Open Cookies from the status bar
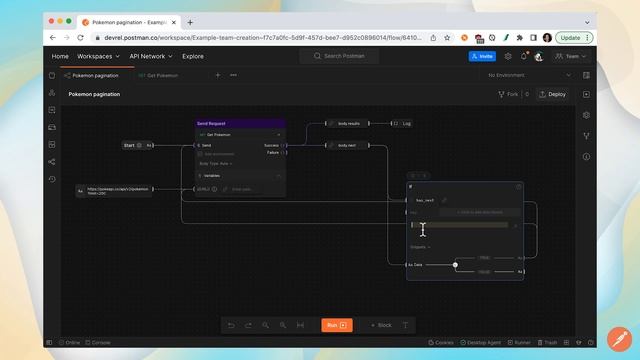The height and width of the screenshot is (360, 640). pyautogui.click(x=441, y=342)
